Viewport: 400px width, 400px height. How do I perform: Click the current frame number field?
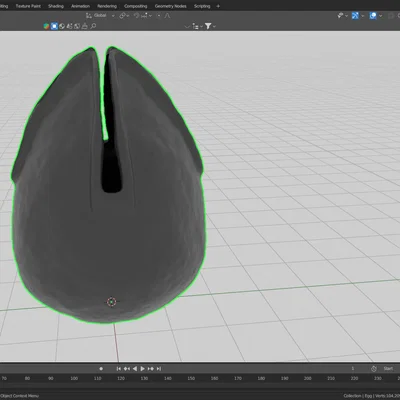(x=353, y=369)
